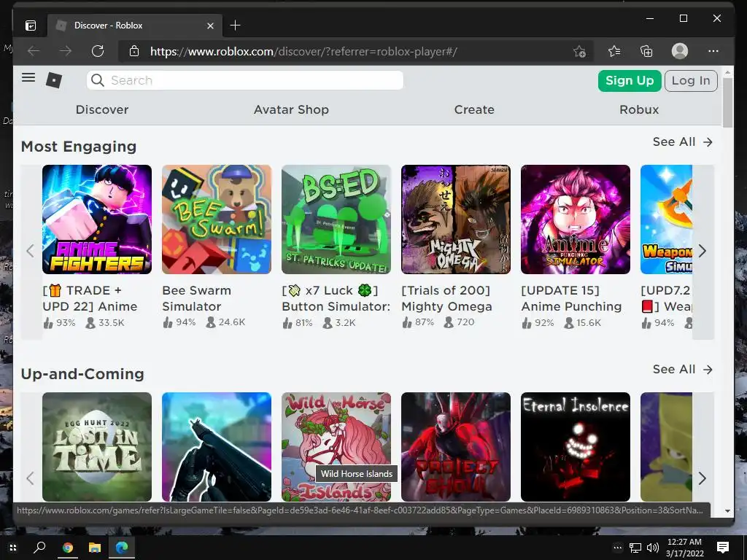Open Lost in Time egg hunt thumbnail
The width and height of the screenshot is (747, 560).
97,447
